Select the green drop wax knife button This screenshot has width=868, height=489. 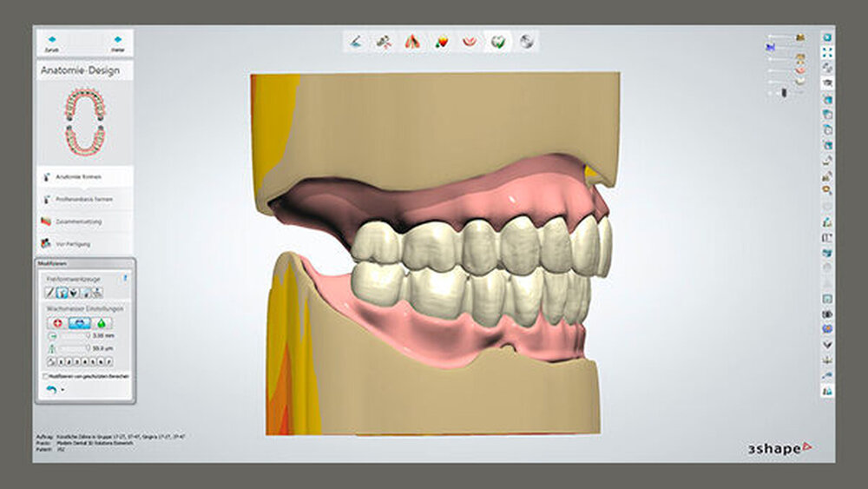point(103,322)
